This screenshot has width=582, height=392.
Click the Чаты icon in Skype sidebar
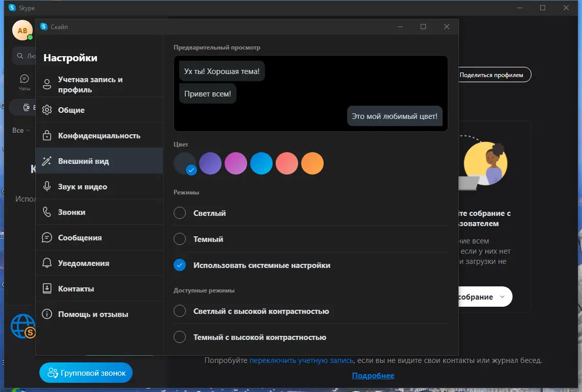pos(25,82)
